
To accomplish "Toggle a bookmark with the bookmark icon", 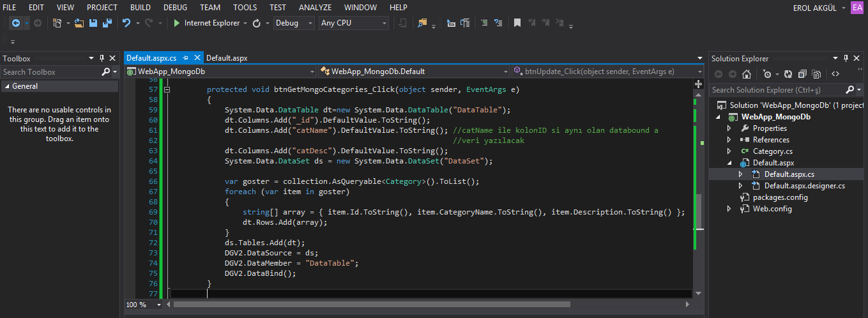I will (517, 23).
